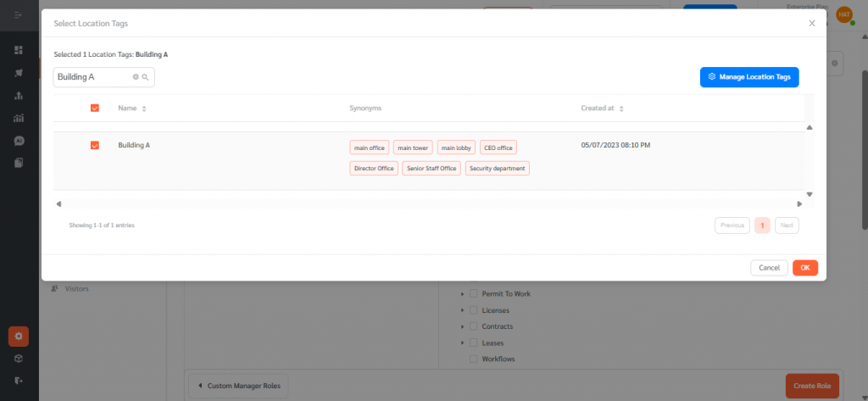Uncheck the Building A row checkbox
868x401 pixels.
pyautogui.click(x=95, y=146)
